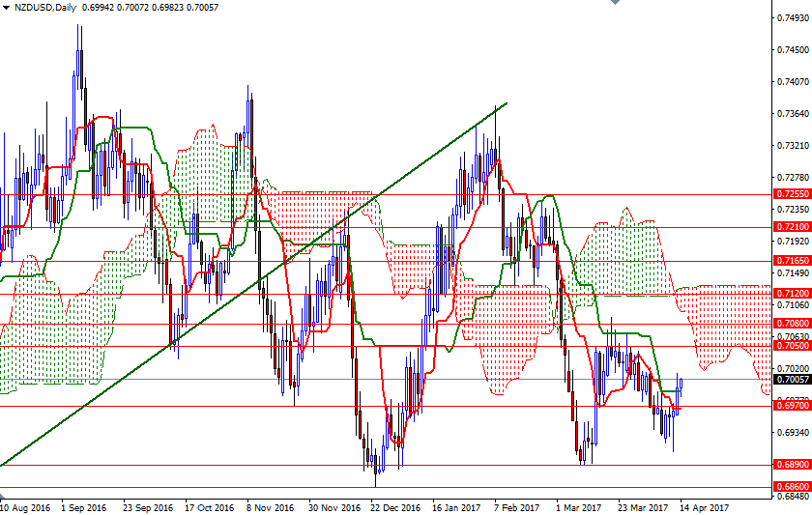Click the 0.70072 high value in the header

point(133,8)
